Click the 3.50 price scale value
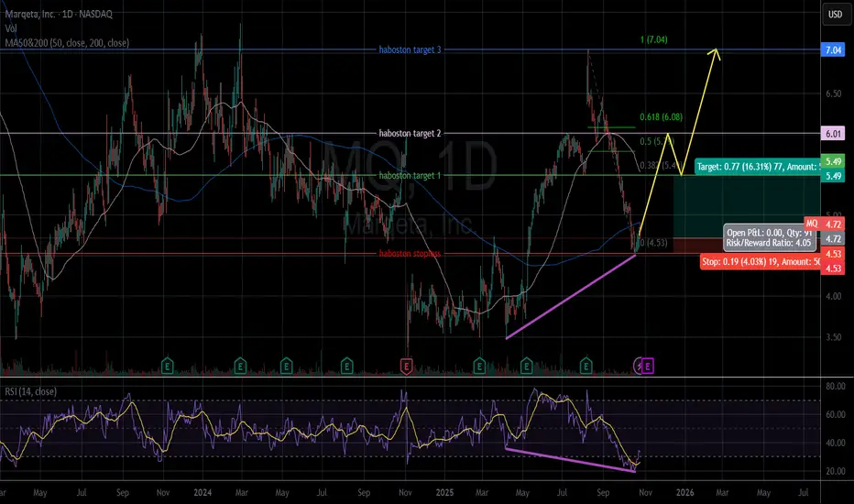The width and height of the screenshot is (854, 504). (x=833, y=337)
